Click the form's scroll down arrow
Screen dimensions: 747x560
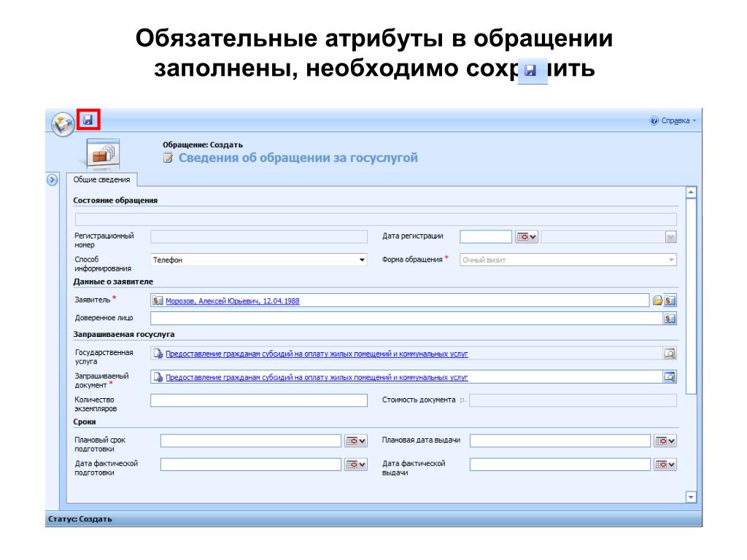tap(691, 497)
